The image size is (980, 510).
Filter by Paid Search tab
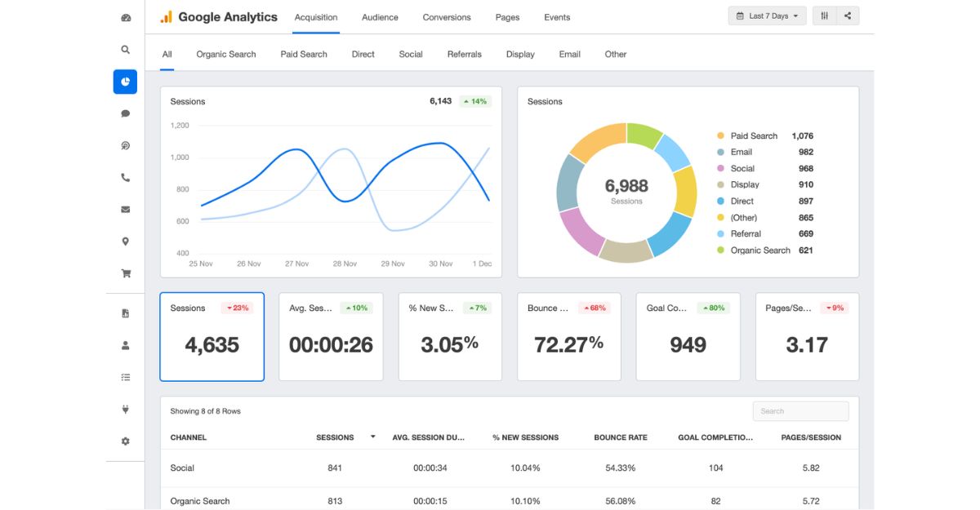coord(304,54)
